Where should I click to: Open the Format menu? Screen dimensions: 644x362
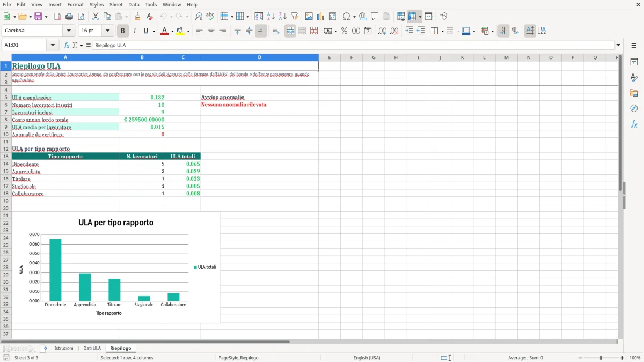coord(75,4)
